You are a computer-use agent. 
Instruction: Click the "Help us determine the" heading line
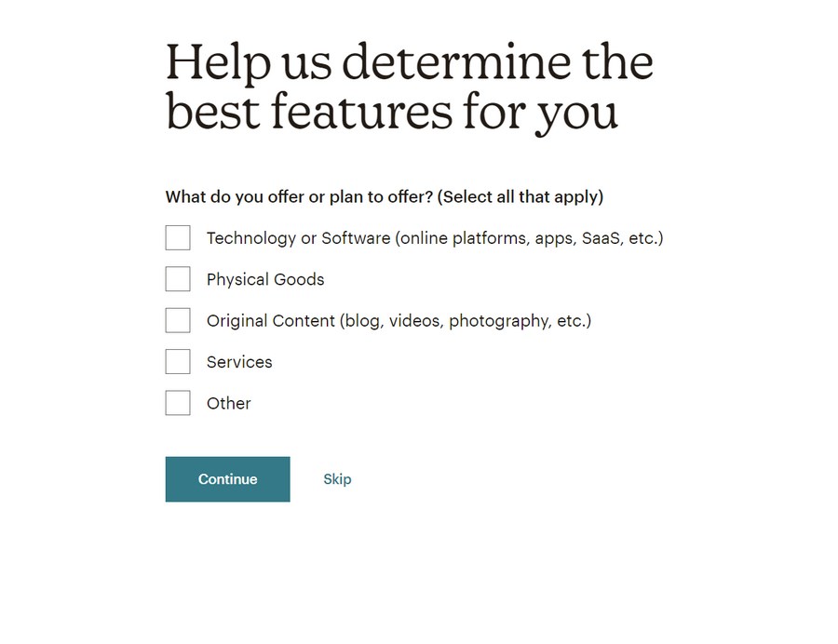410,62
